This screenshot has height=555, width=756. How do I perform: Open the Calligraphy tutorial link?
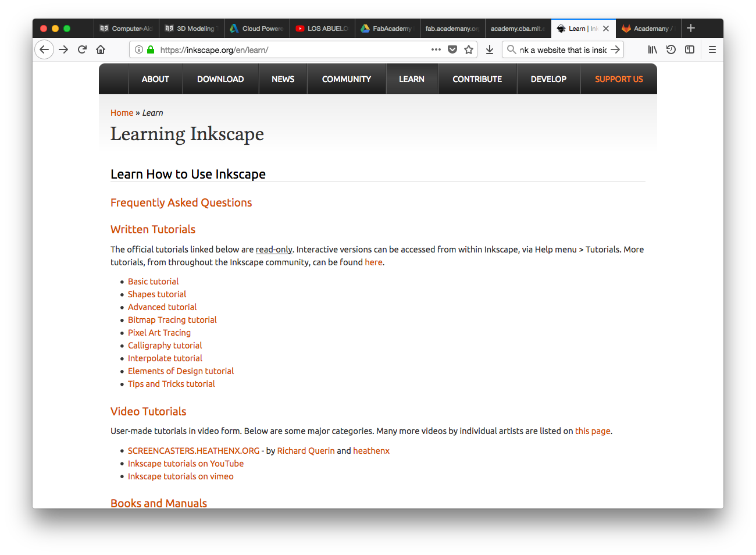point(165,346)
